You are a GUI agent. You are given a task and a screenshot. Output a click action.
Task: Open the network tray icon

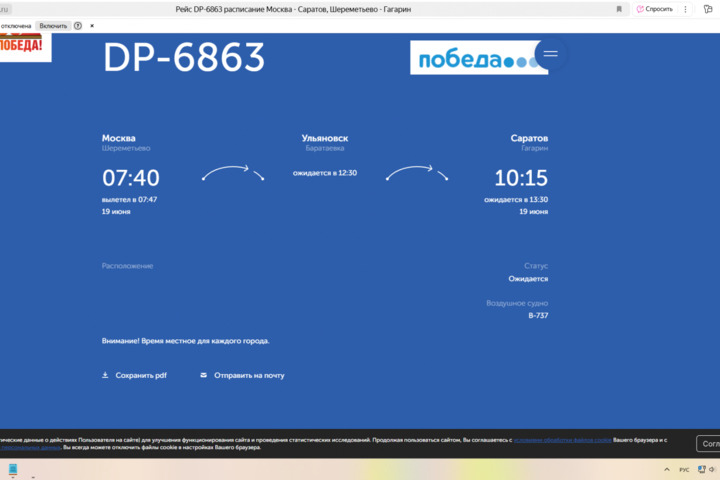tap(701, 469)
